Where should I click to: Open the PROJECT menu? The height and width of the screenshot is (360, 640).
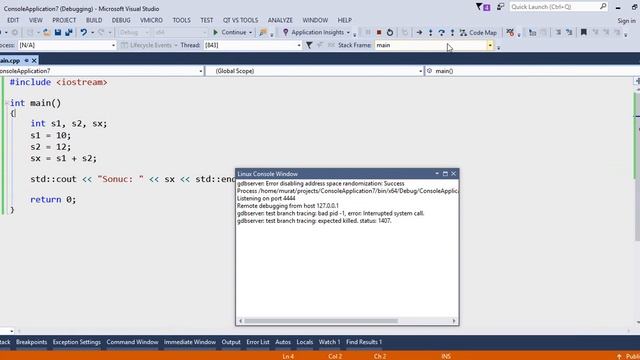coord(64,20)
